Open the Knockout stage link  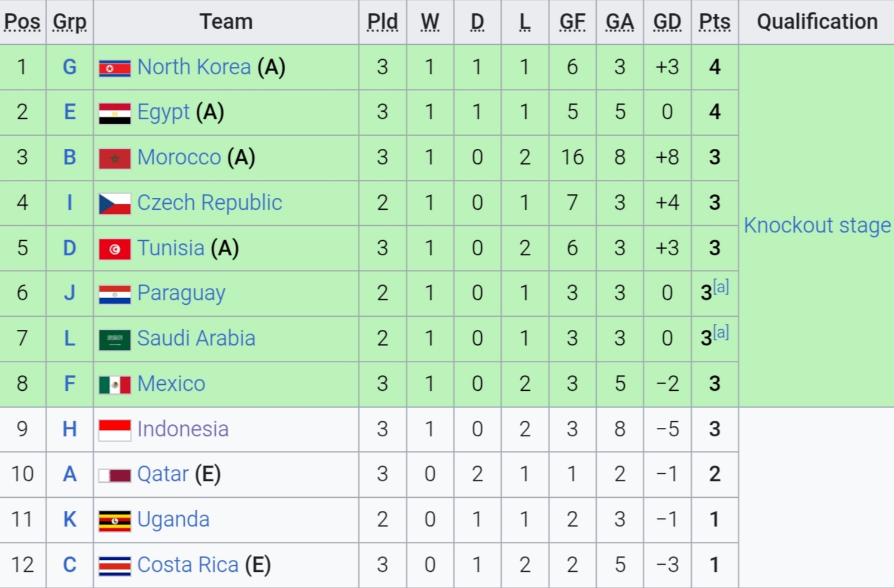[817, 225]
